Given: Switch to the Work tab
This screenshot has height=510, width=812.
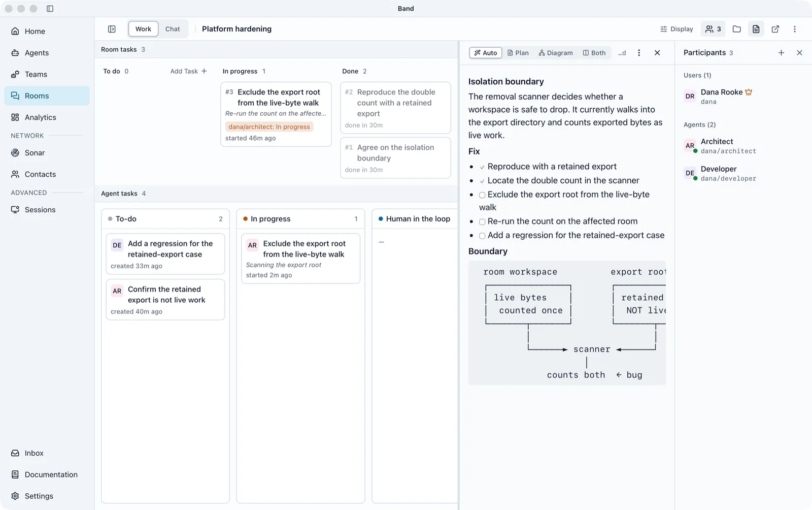Looking at the screenshot, I should [x=143, y=29].
